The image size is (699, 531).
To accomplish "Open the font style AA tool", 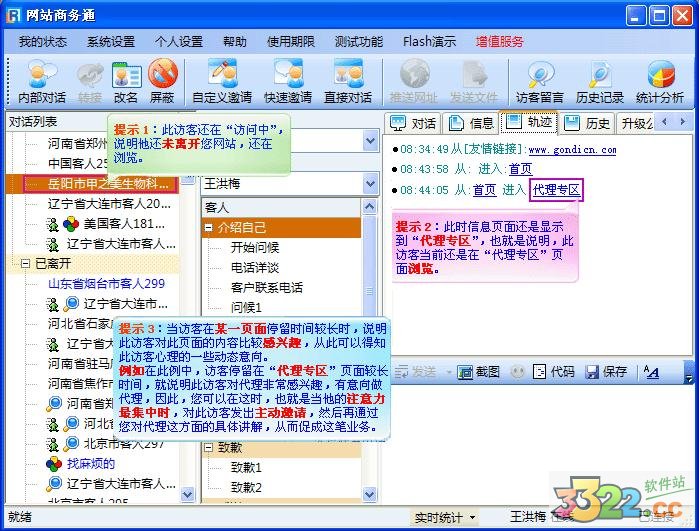I will pos(651,371).
